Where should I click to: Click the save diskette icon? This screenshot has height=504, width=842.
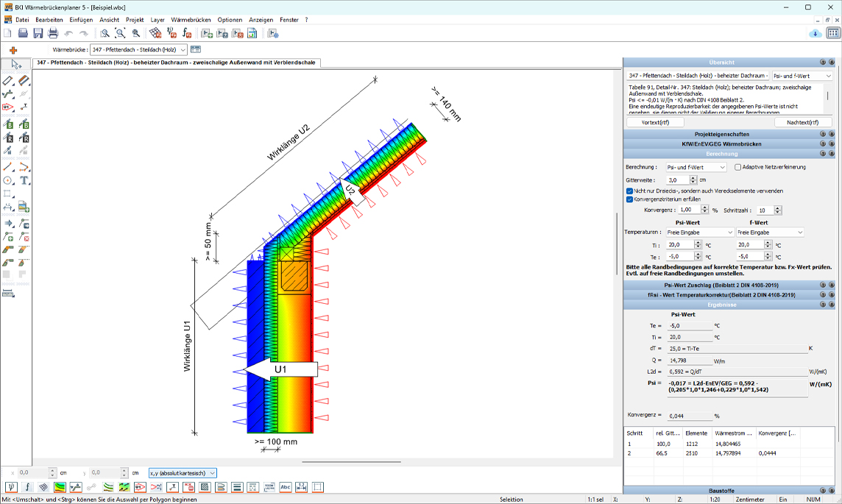point(38,33)
